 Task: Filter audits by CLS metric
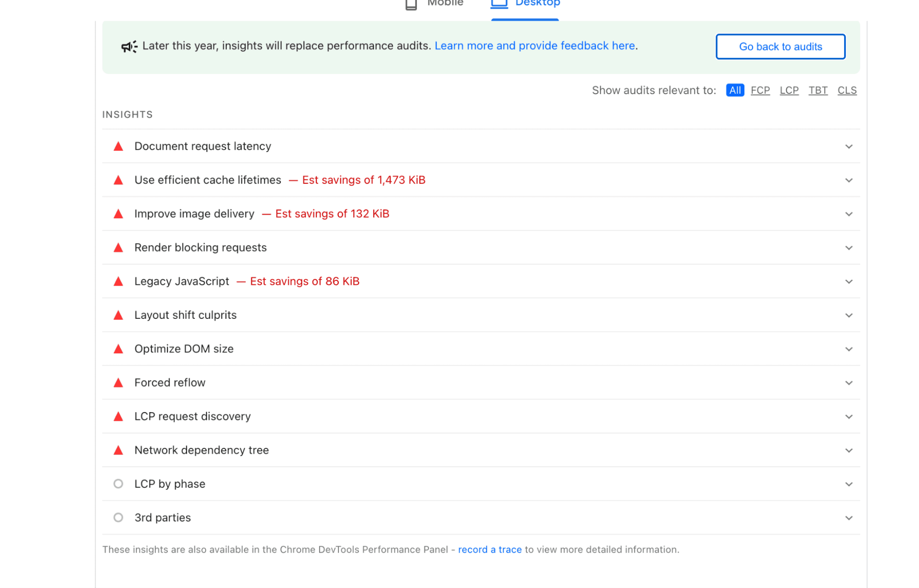[847, 90]
